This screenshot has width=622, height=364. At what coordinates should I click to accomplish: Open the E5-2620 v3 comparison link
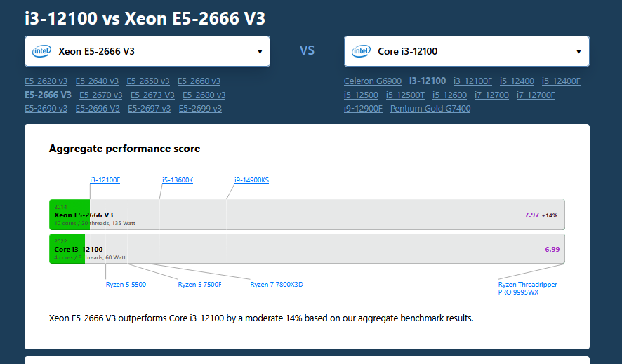46,81
